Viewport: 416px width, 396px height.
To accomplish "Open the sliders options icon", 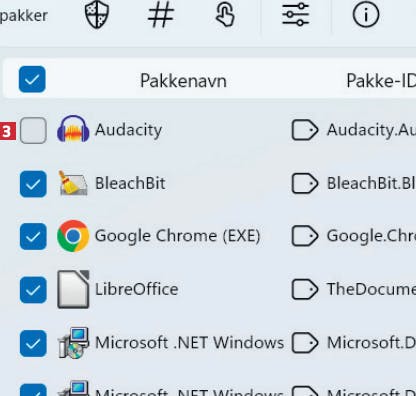I will (x=296, y=14).
